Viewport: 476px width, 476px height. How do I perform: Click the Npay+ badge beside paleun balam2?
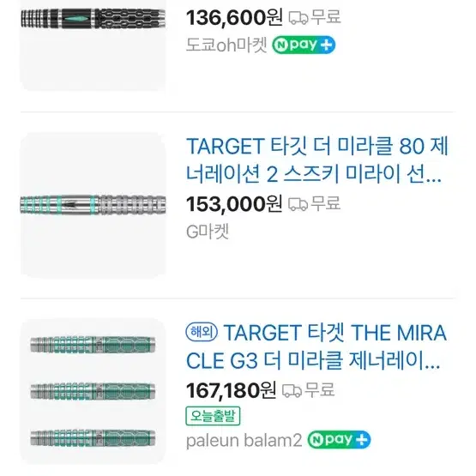point(339,440)
